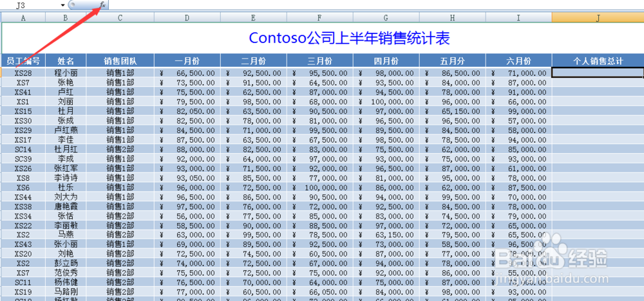The height and width of the screenshot is (301, 644).
Task: Click the 二月份 header cell
Action: [254, 60]
